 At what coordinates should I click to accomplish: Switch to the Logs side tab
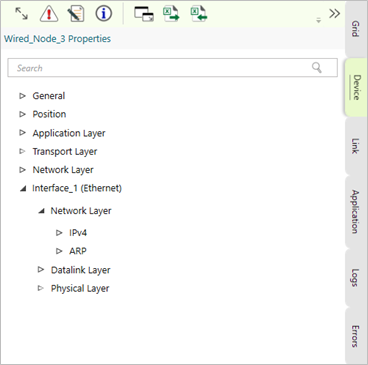coord(356,277)
